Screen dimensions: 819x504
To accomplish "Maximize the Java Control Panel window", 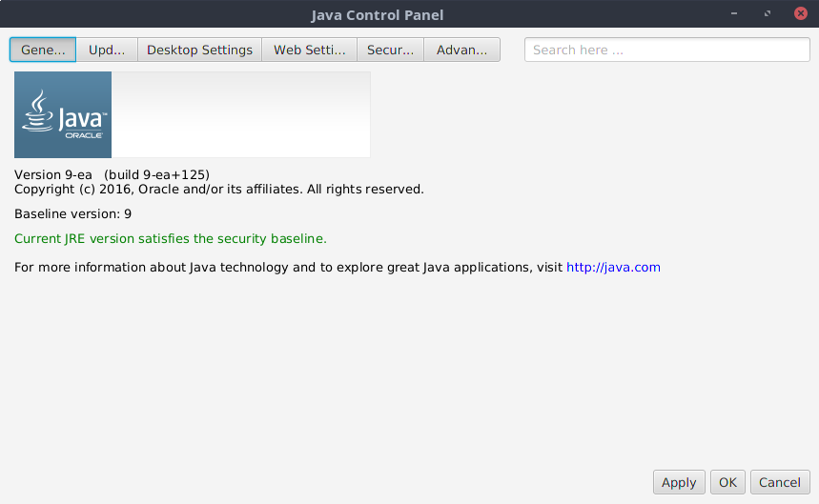I will tap(767, 14).
